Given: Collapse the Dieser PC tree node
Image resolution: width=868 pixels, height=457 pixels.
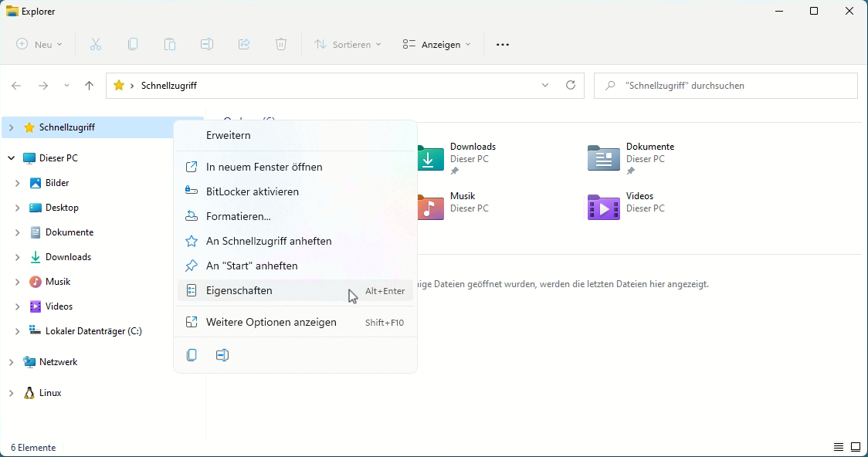Looking at the screenshot, I should tap(11, 158).
